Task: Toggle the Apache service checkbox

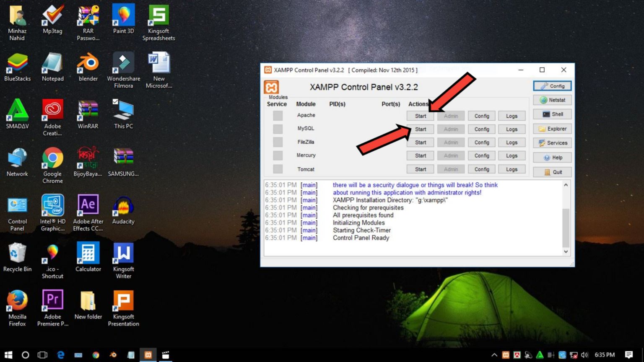Action: (278, 116)
